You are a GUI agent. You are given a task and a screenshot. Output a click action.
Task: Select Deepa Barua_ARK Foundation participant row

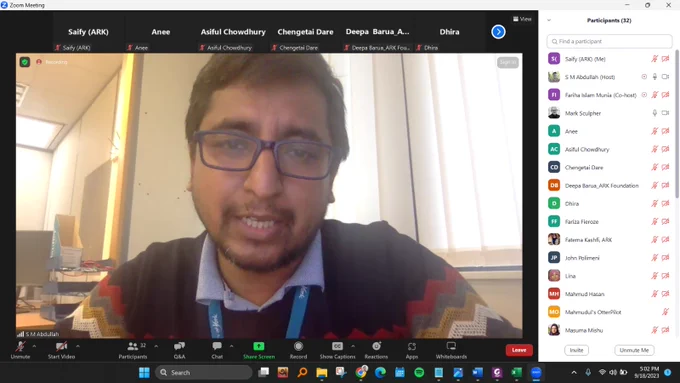pyautogui.click(x=609, y=185)
